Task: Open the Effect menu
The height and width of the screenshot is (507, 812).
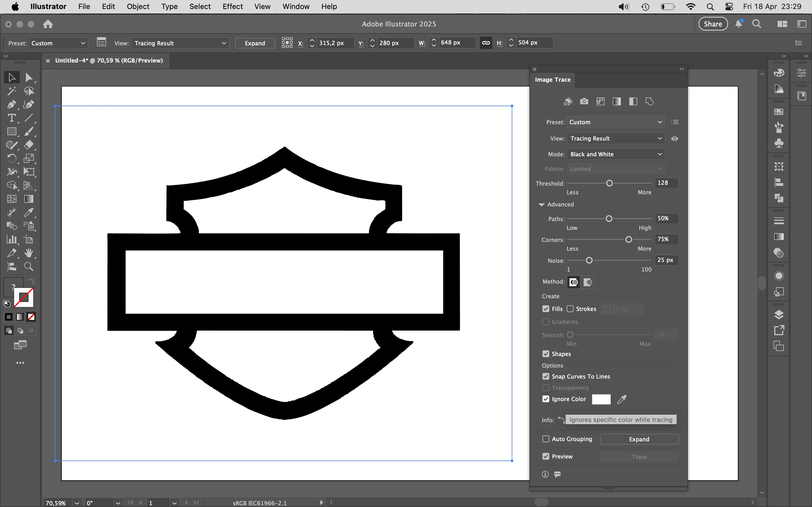Action: point(233,6)
